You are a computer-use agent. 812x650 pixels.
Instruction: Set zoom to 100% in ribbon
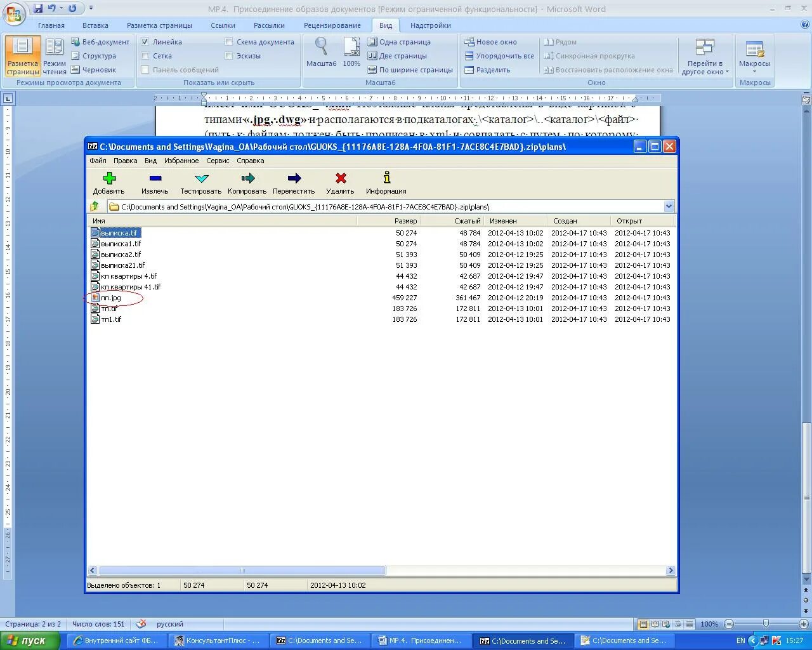pyautogui.click(x=351, y=52)
